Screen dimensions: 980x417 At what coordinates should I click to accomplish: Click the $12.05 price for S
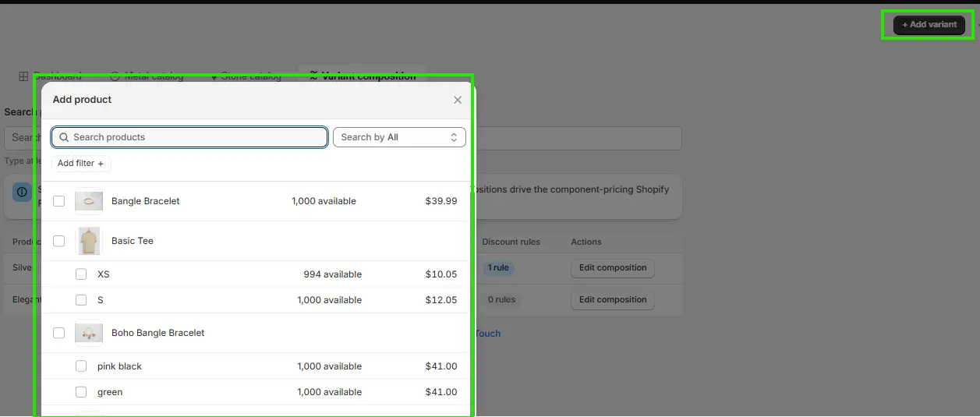[441, 300]
